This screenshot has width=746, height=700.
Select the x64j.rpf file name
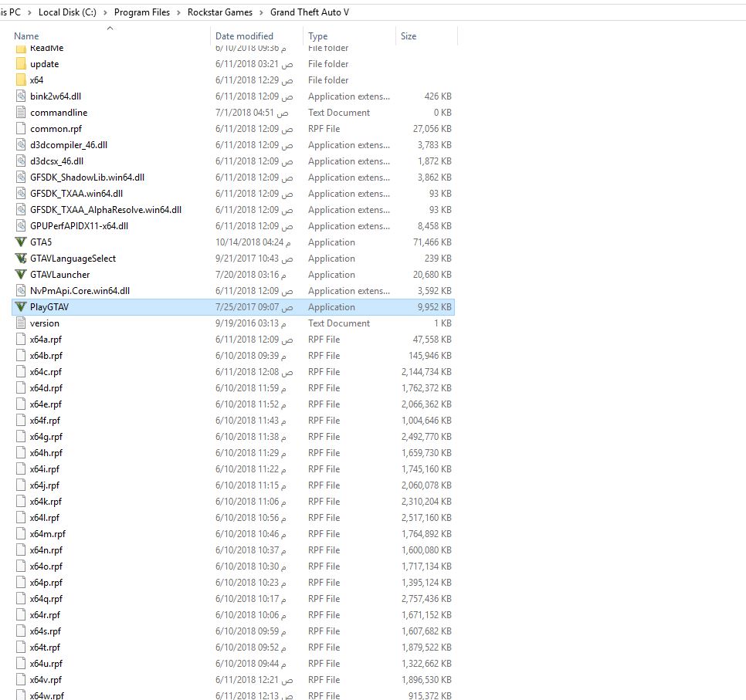(45, 485)
